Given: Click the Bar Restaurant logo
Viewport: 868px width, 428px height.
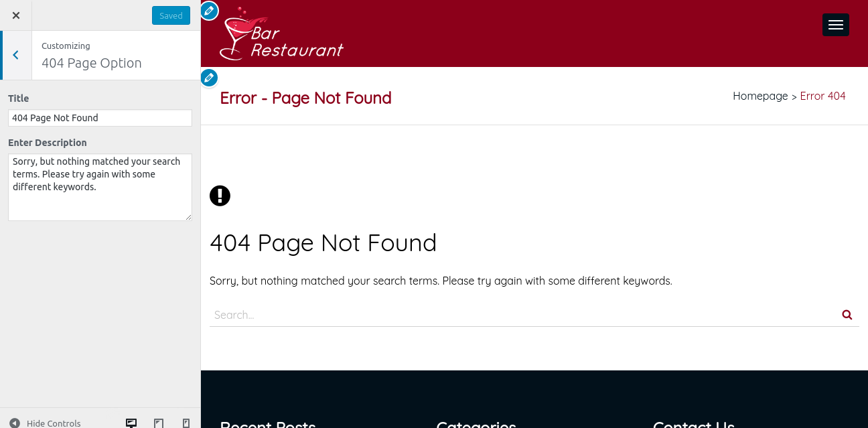Looking at the screenshot, I should tap(281, 32).
